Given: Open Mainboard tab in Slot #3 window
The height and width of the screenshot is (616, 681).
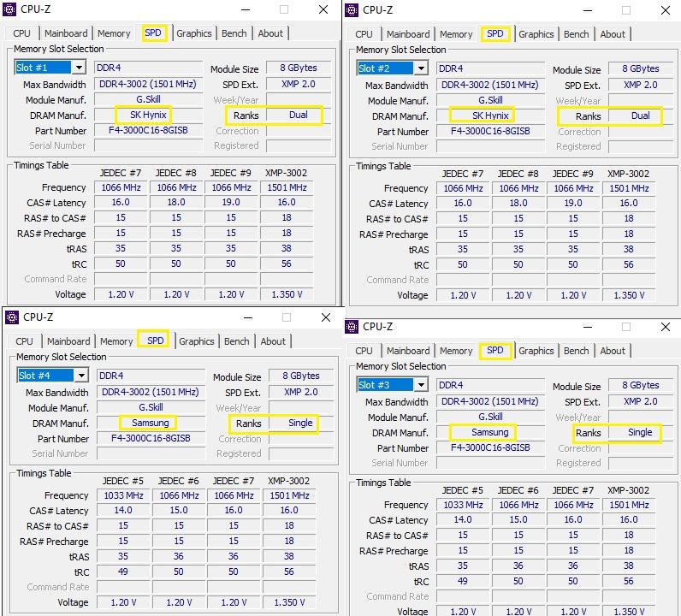Looking at the screenshot, I should [x=408, y=351].
